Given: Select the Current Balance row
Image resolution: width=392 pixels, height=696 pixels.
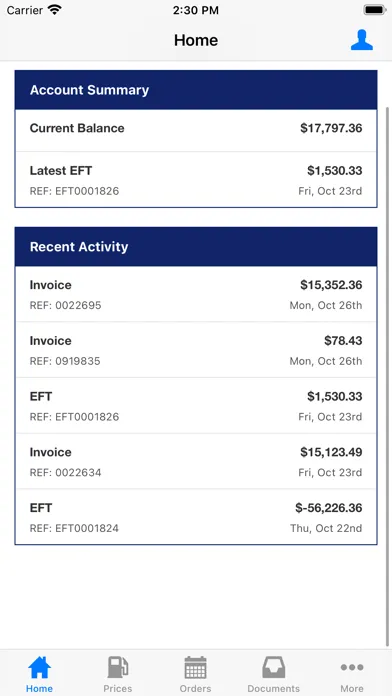Looking at the screenshot, I should (x=196, y=130).
